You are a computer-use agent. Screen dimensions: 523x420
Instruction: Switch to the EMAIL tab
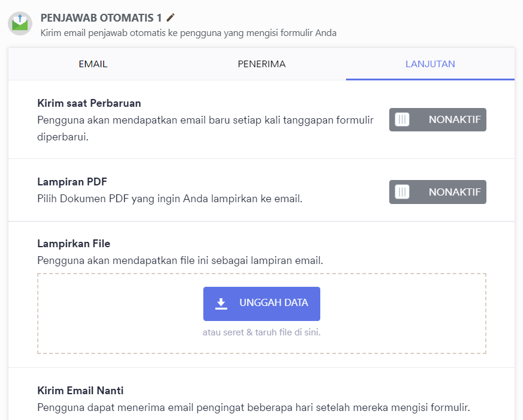click(x=93, y=64)
